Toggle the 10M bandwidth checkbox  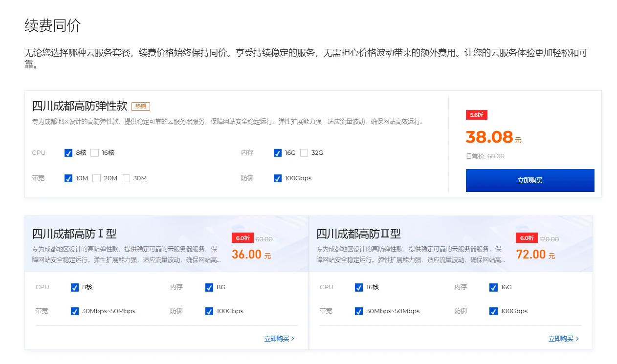(x=68, y=178)
